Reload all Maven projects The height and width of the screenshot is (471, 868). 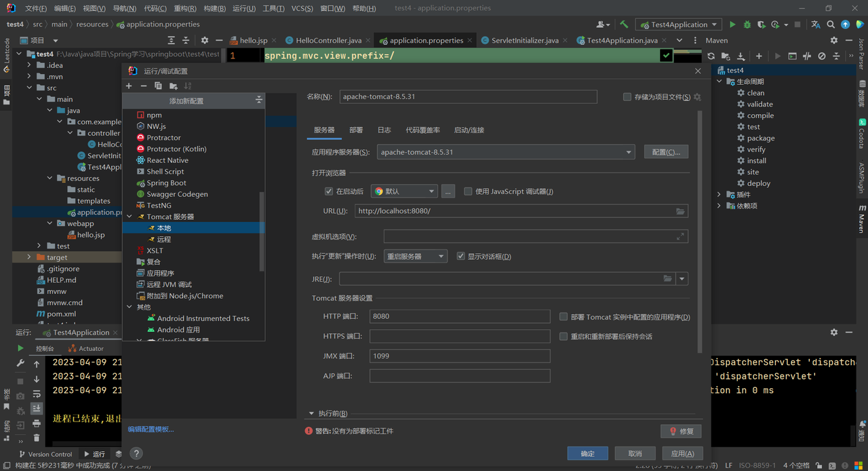pos(711,56)
